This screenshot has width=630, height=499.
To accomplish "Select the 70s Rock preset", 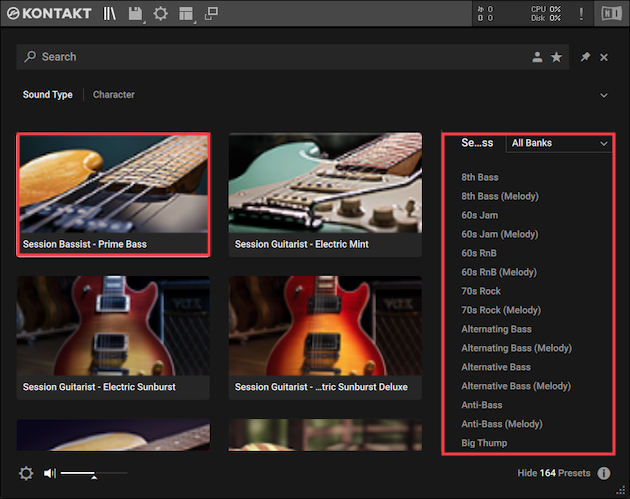I will click(481, 291).
